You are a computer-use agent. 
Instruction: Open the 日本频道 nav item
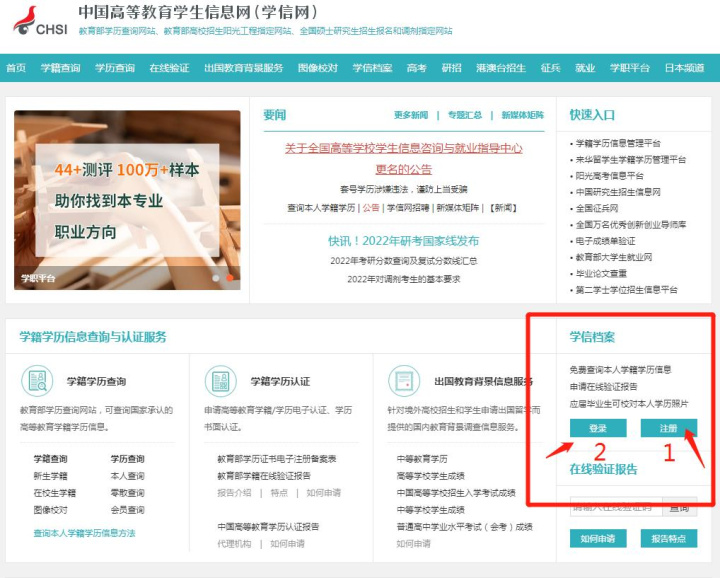click(685, 68)
